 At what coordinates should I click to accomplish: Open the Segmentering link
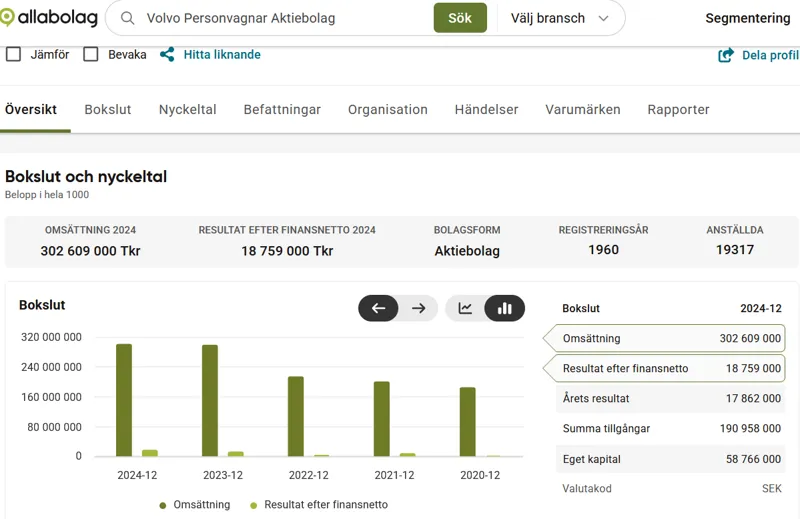coord(747,18)
